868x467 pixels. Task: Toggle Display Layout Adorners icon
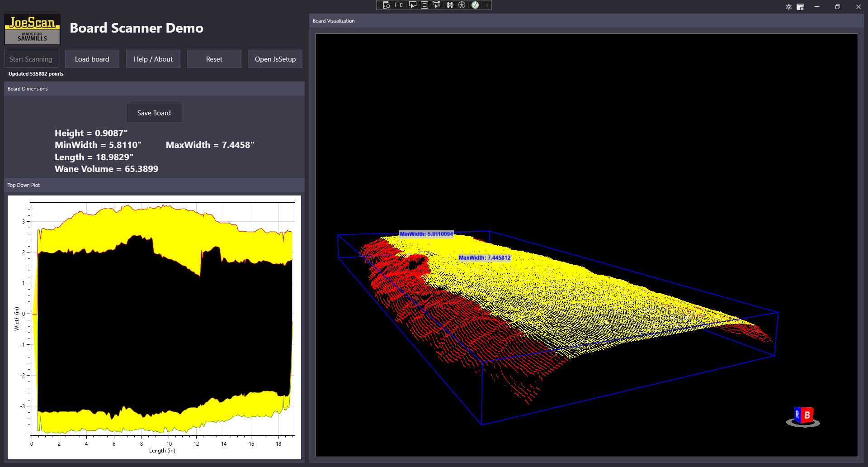425,5
